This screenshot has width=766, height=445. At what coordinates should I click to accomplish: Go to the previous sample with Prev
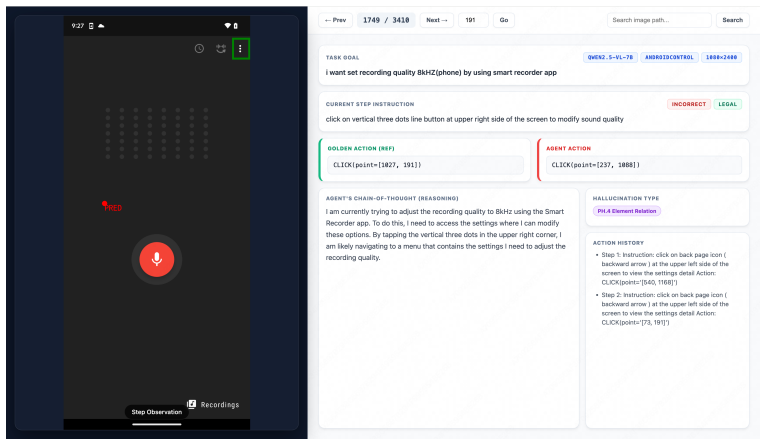(336, 20)
